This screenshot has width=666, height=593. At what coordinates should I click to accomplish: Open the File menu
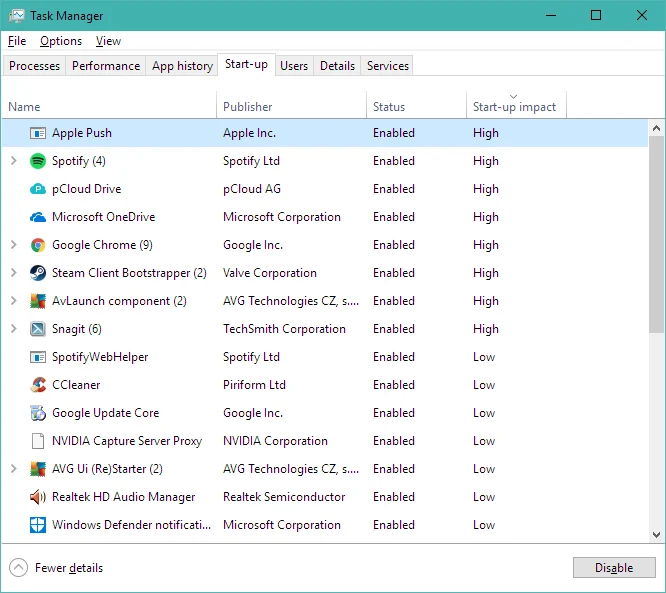[17, 41]
